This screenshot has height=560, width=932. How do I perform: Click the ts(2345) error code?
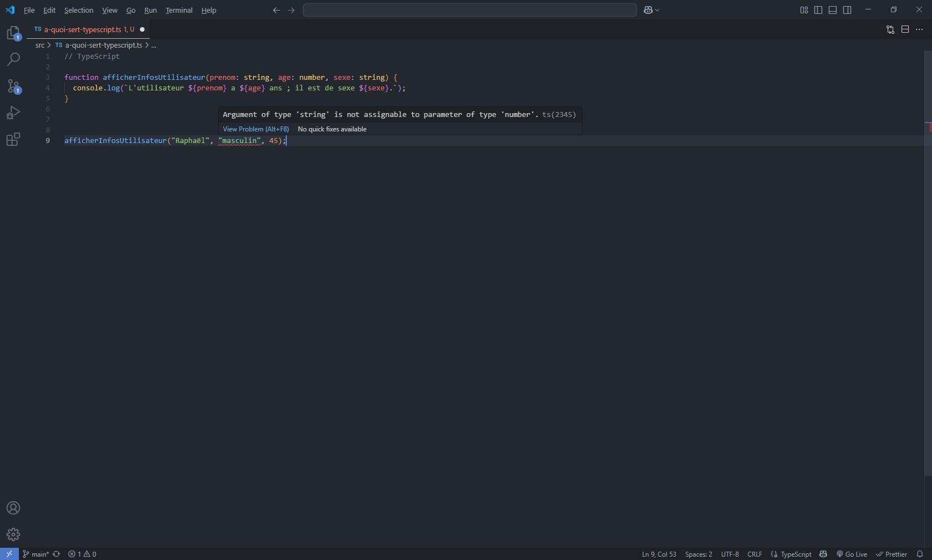(x=559, y=115)
